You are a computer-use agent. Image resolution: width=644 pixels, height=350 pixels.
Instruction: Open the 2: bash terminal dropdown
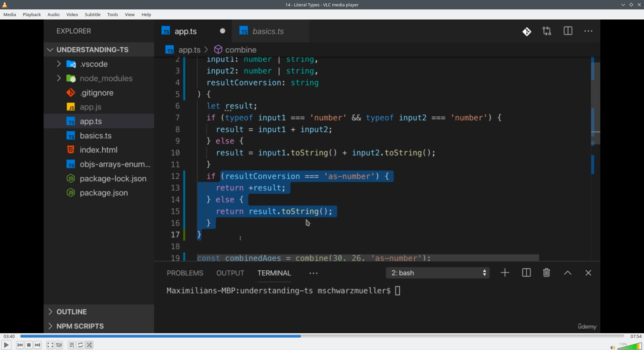pyautogui.click(x=438, y=273)
